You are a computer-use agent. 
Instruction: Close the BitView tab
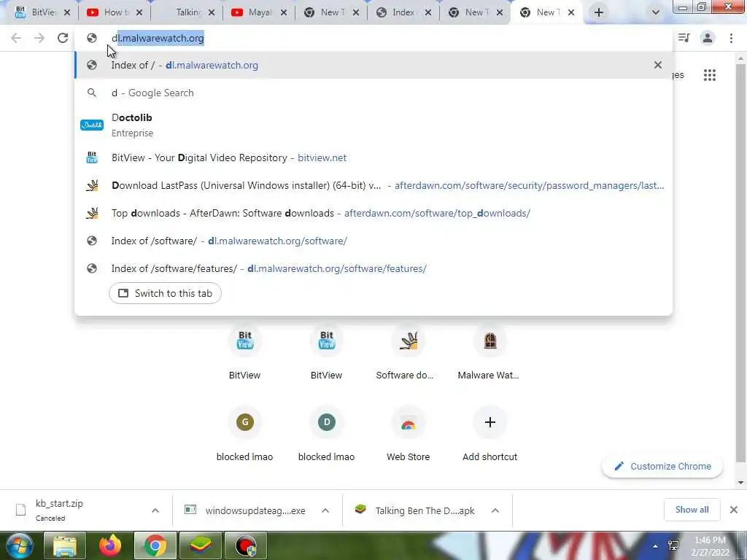pyautogui.click(x=66, y=13)
